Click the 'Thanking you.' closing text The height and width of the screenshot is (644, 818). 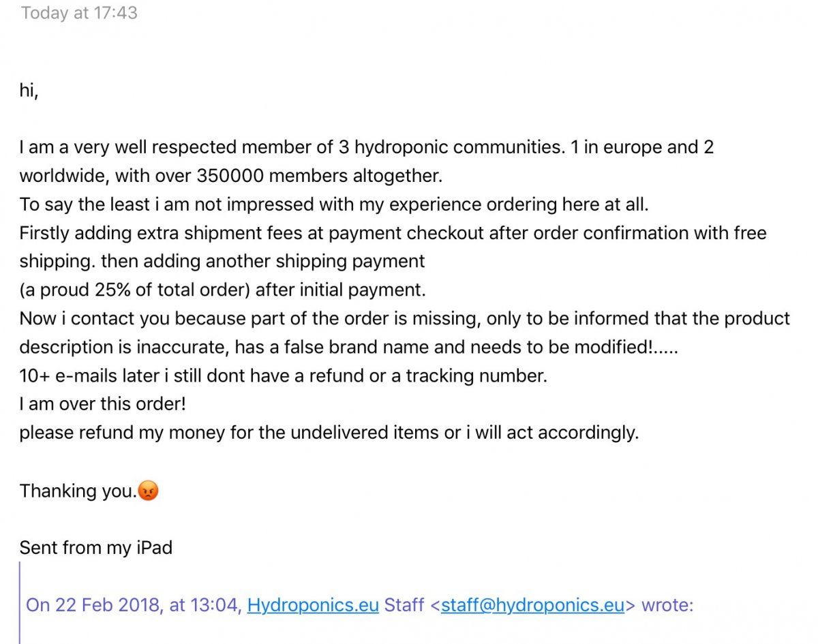pyautogui.click(x=78, y=491)
